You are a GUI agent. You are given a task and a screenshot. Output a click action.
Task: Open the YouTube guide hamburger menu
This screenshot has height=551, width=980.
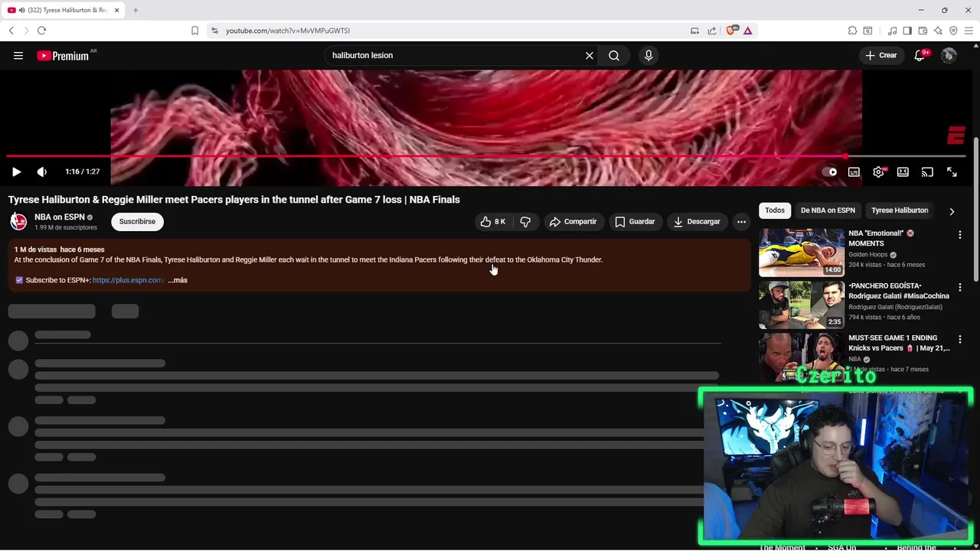coord(18,55)
